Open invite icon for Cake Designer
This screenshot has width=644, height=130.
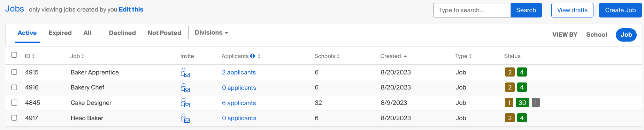185,103
